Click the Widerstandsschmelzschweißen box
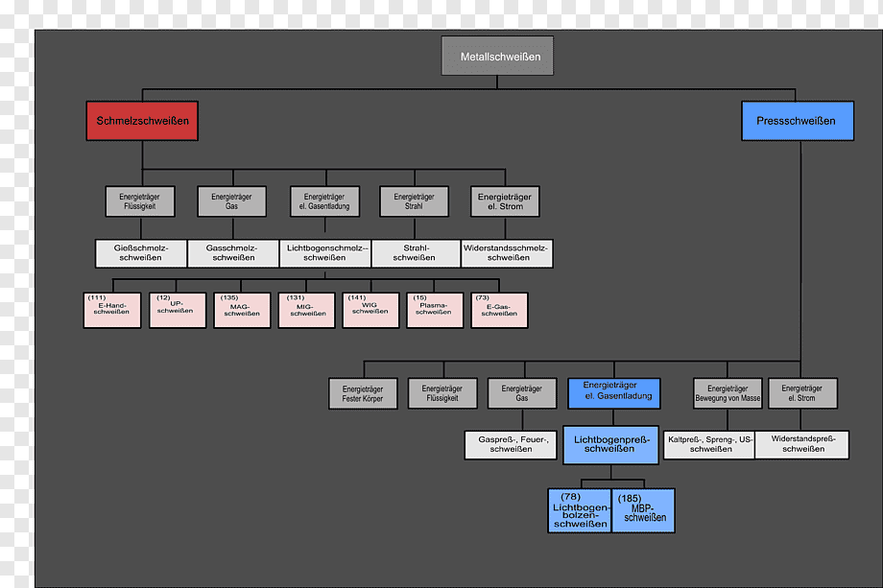This screenshot has height=588, width=883. pos(507,253)
